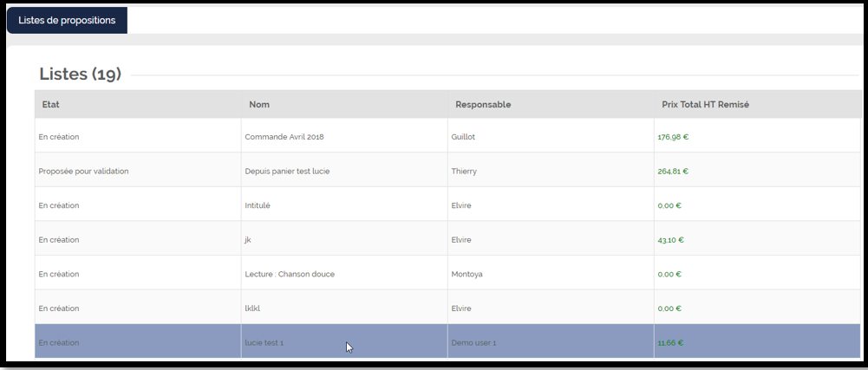The height and width of the screenshot is (370, 868).
Task: Click the 264,81 € price
Action: tap(673, 172)
